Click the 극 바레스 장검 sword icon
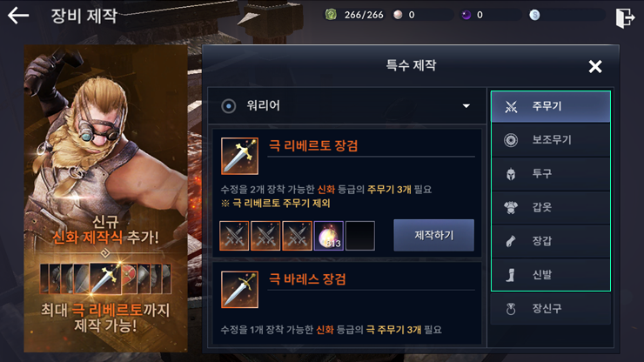 click(x=239, y=289)
